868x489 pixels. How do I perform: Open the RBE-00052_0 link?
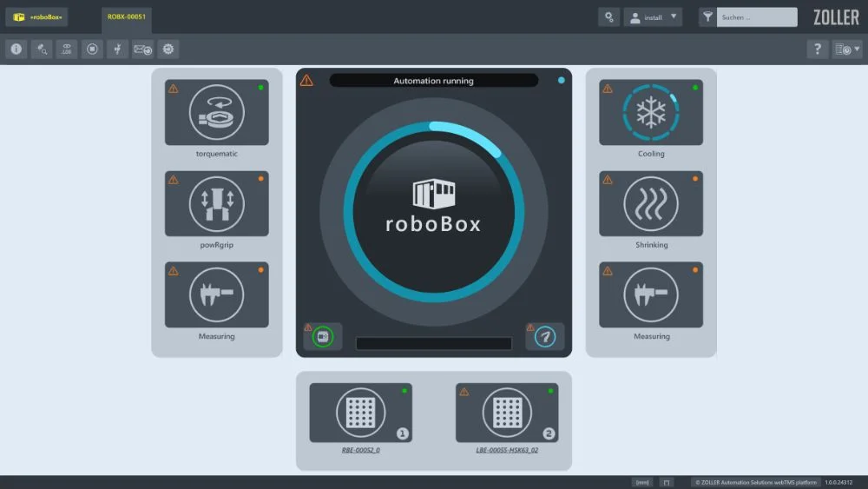pos(360,450)
